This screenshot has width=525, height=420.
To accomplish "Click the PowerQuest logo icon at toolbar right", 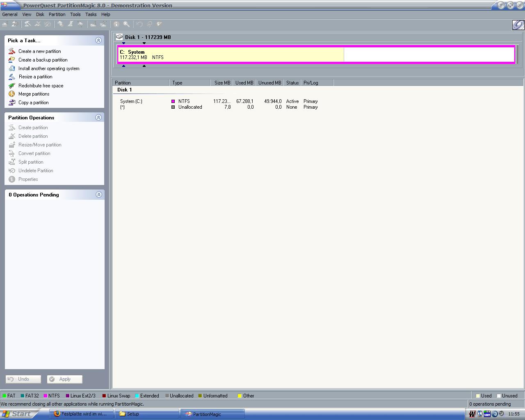I will (x=518, y=25).
